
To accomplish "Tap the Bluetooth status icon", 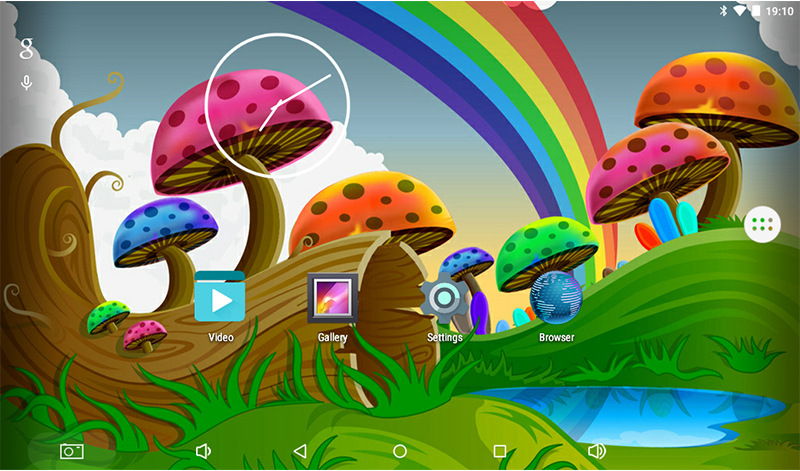I will point(723,11).
